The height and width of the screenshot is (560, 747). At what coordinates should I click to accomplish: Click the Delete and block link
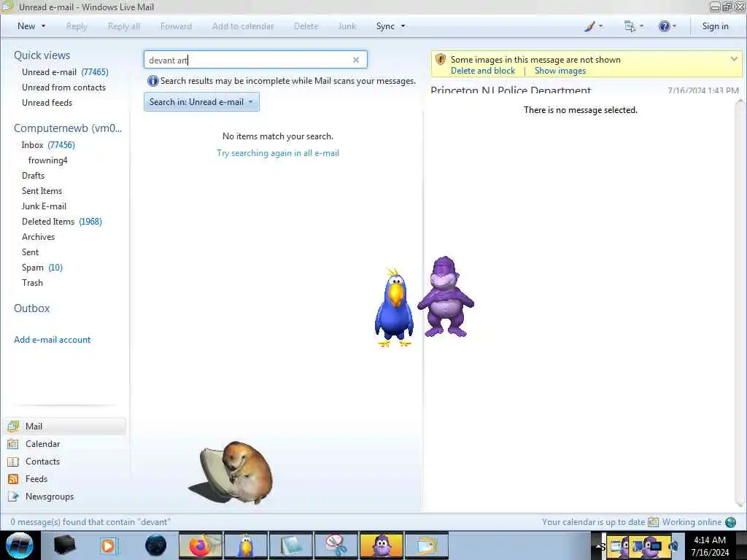click(483, 71)
